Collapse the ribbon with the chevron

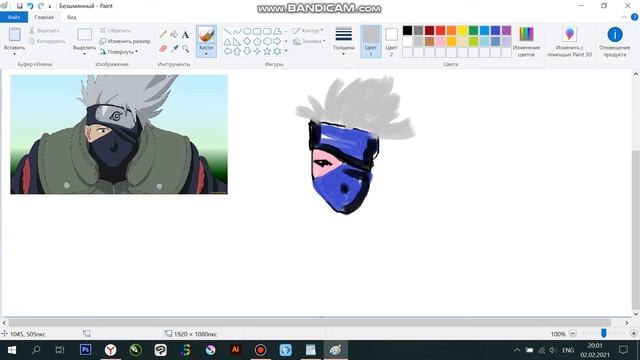624,17
